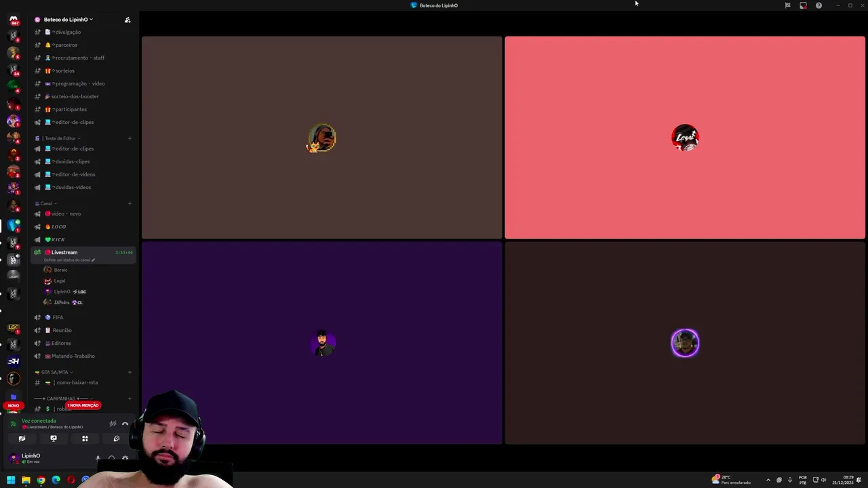Screen dimensions: 868x488
Task: Open activities launcher in the voice panel
Action: (85, 439)
